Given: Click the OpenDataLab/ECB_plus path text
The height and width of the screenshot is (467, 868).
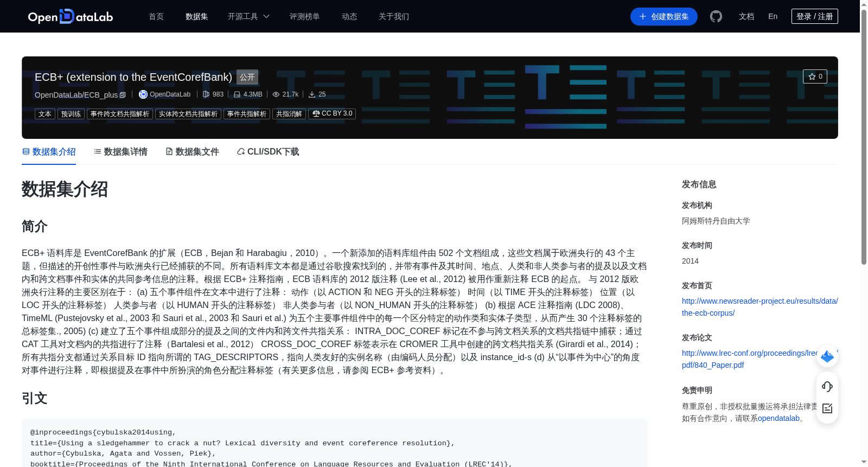Looking at the screenshot, I should (x=76, y=95).
